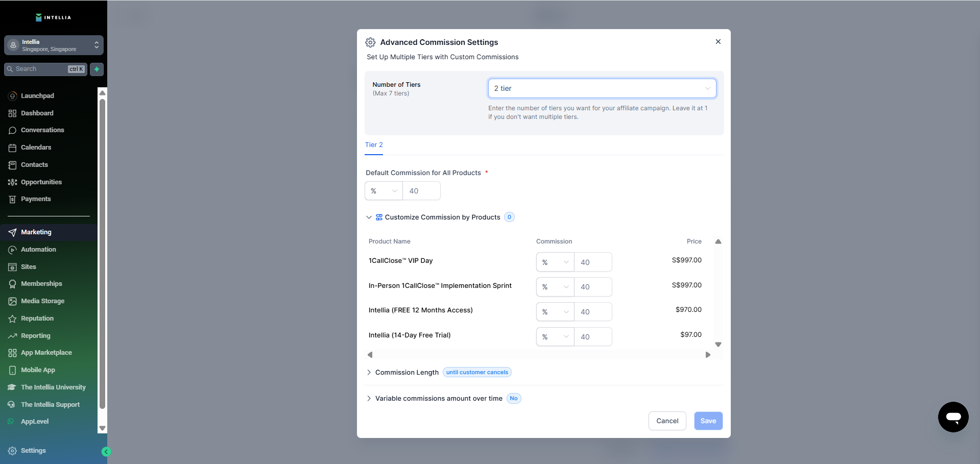
Task: Open Opportunities from the sidebar icon
Action: (12, 182)
